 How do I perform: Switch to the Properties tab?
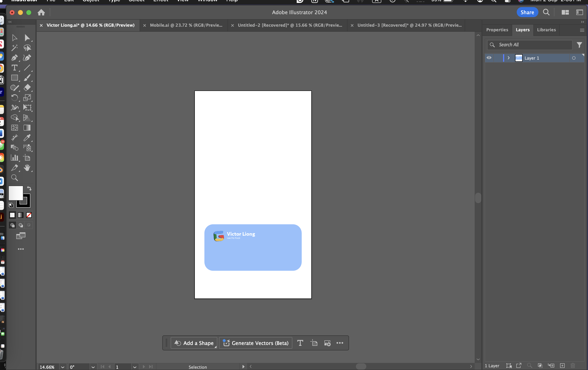pos(497,30)
